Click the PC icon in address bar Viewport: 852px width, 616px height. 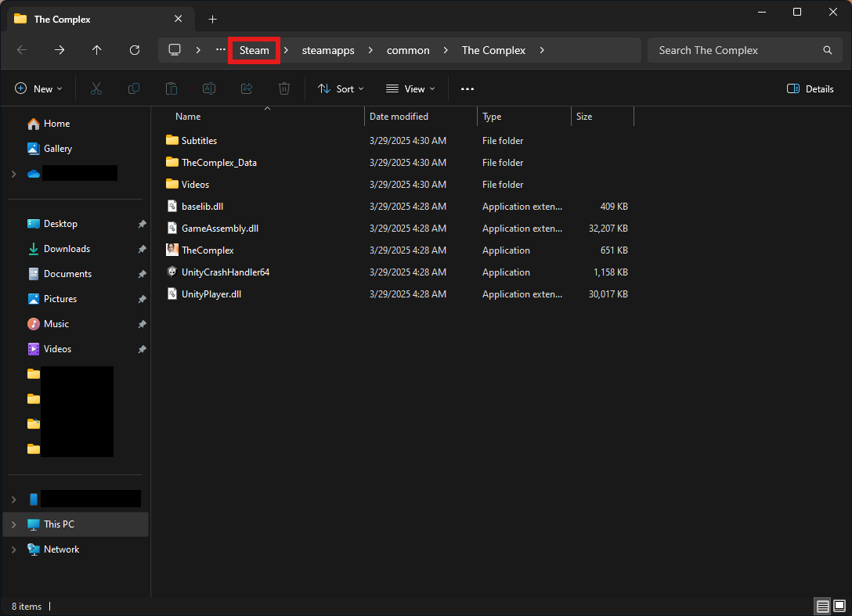(x=175, y=50)
